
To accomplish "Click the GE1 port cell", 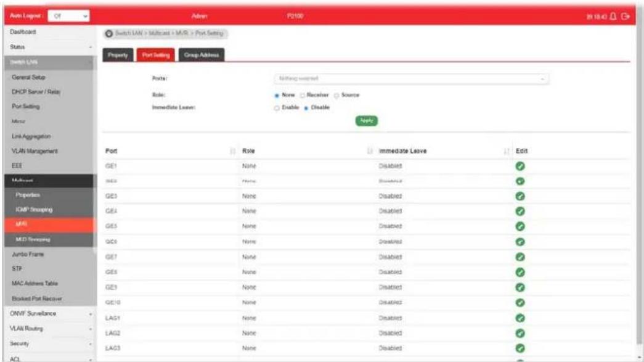I will point(111,166).
